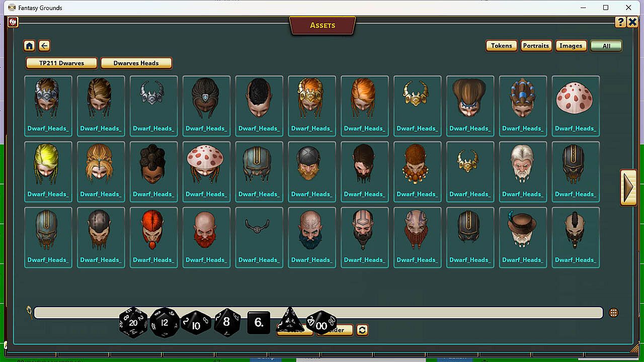Select the d4 pyramid die
This screenshot has height=362, width=644.
[290, 320]
